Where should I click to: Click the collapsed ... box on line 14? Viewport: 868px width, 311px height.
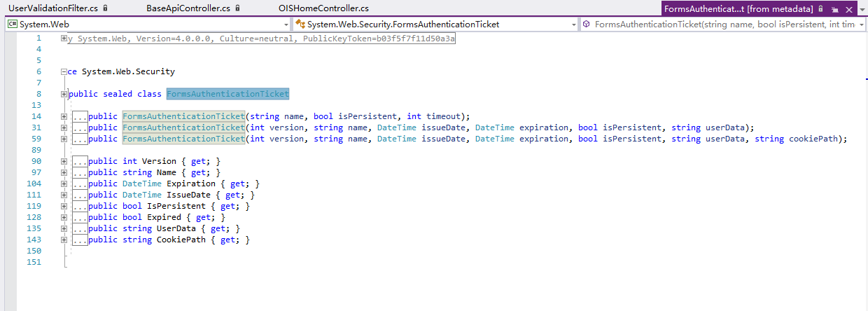tap(80, 116)
